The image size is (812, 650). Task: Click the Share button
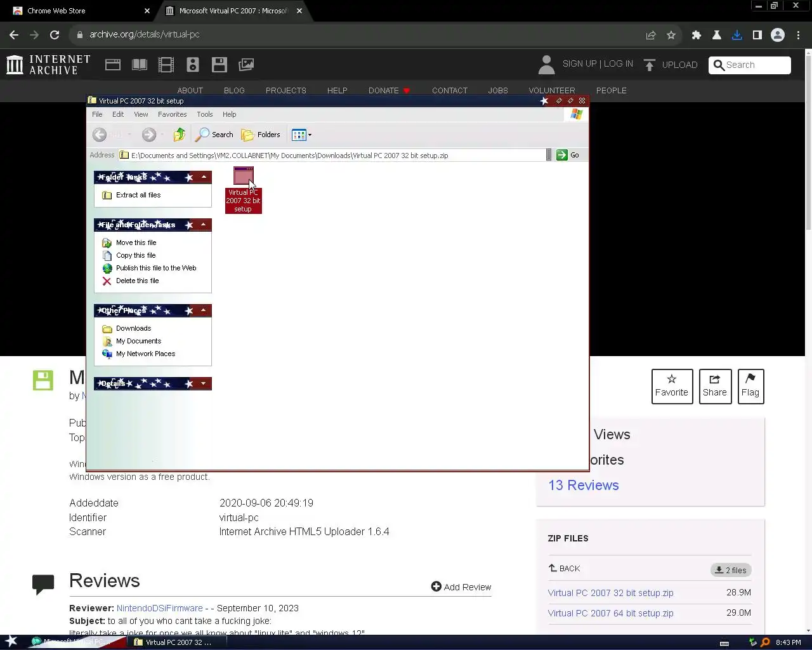point(714,386)
